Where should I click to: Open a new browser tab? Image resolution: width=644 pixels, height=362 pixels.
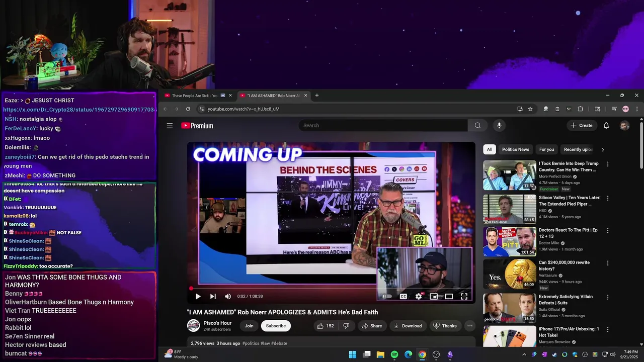pyautogui.click(x=317, y=96)
